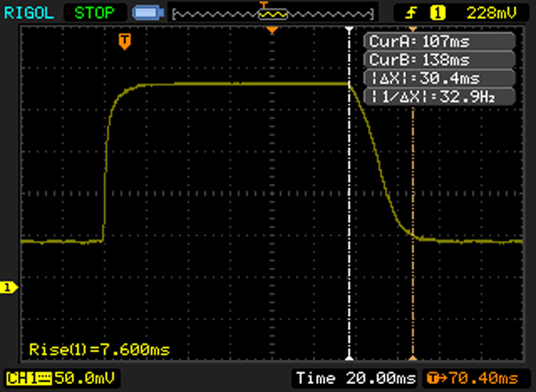Image resolution: width=536 pixels, height=392 pixels.
Task: Click the CH1 coupling indicator badge
Action: pos(29,379)
